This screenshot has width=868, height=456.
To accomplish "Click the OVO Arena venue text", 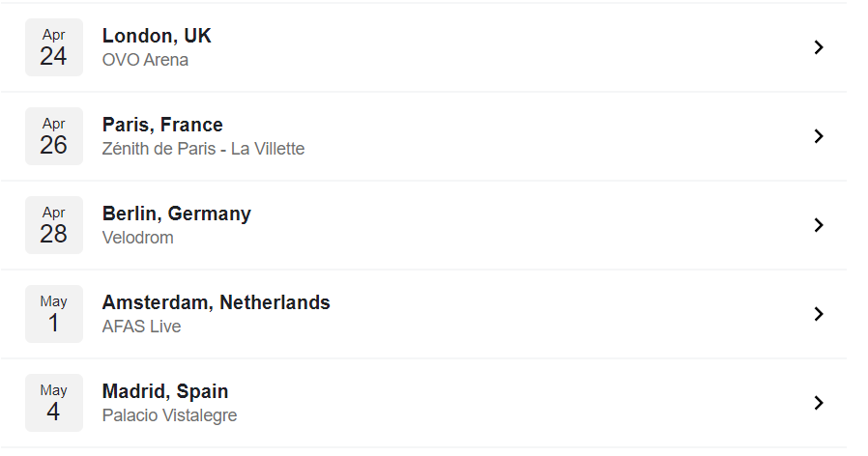I will [x=145, y=60].
